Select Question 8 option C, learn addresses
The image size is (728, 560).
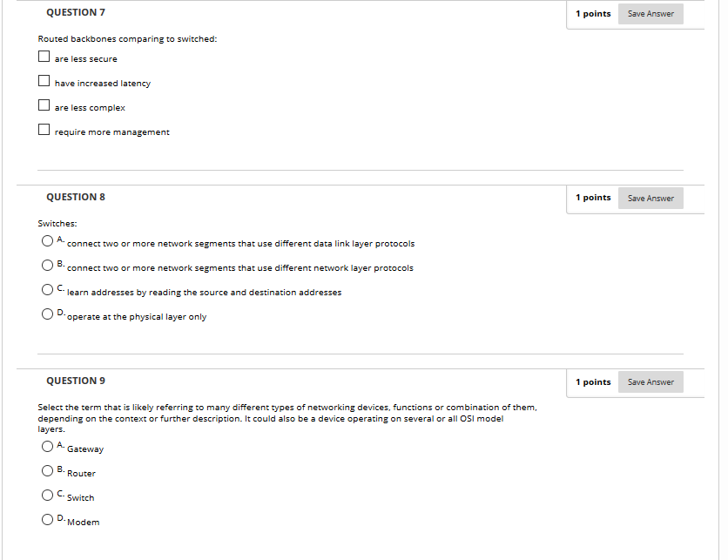47,290
